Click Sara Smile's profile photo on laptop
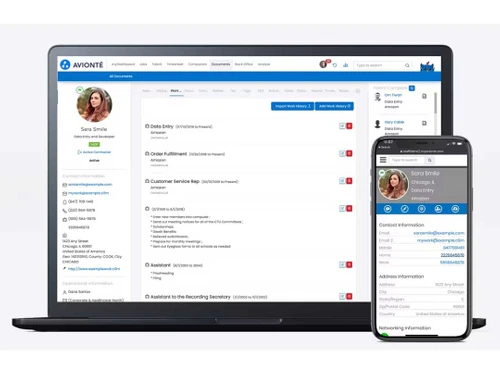This screenshot has width=500, height=375. (94, 104)
